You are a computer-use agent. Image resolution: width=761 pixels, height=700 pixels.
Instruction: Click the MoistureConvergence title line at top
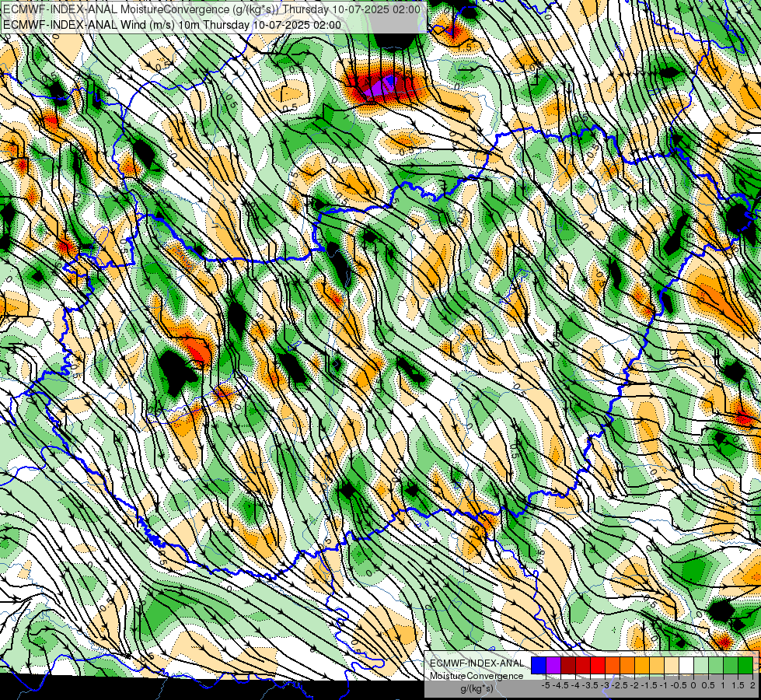pyautogui.click(x=211, y=9)
